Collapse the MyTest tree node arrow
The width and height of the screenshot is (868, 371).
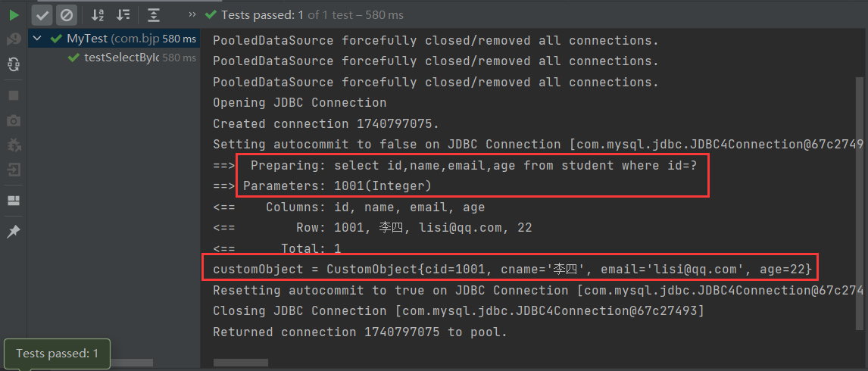(x=37, y=39)
